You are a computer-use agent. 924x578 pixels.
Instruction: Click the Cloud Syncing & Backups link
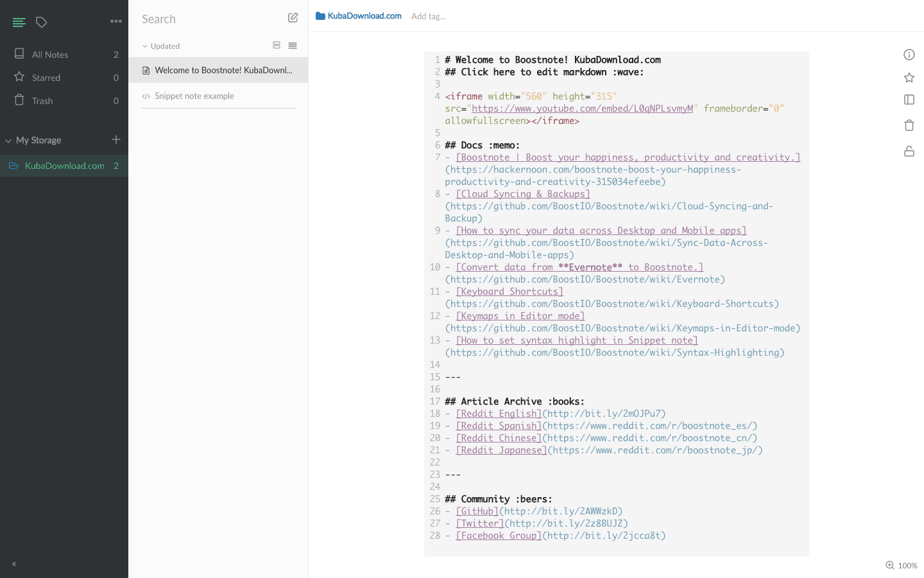point(523,194)
